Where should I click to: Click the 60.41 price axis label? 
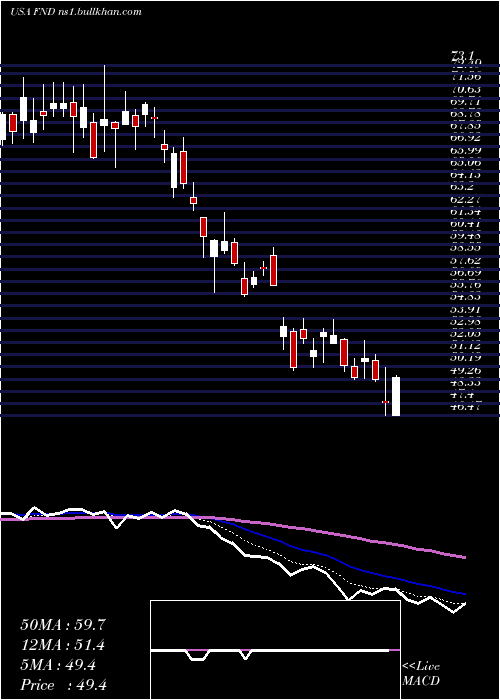[466, 222]
